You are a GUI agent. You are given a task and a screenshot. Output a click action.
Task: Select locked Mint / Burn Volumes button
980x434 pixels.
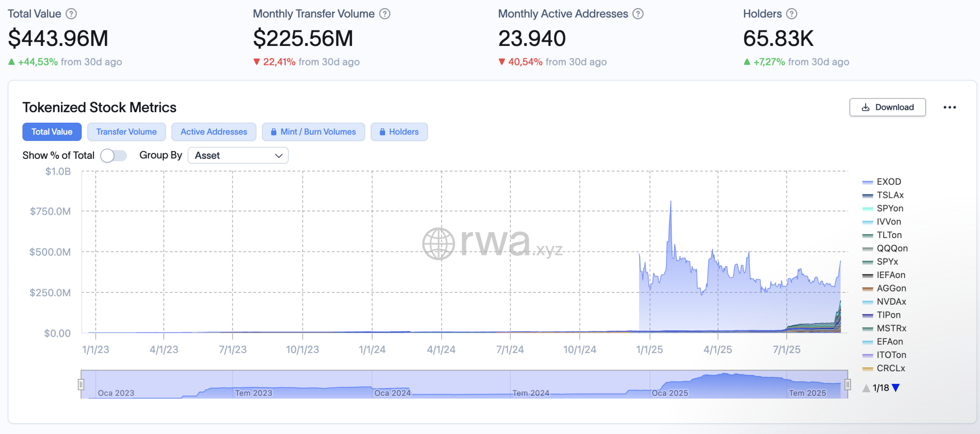313,132
